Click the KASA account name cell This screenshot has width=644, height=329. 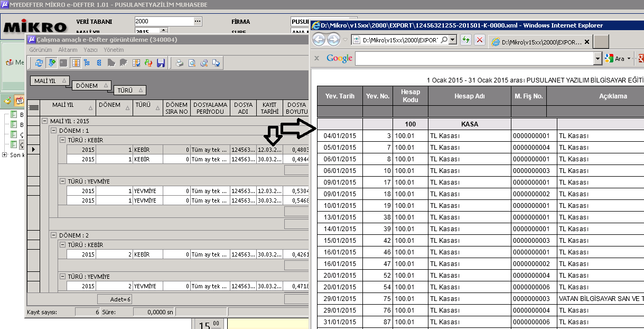click(x=470, y=124)
